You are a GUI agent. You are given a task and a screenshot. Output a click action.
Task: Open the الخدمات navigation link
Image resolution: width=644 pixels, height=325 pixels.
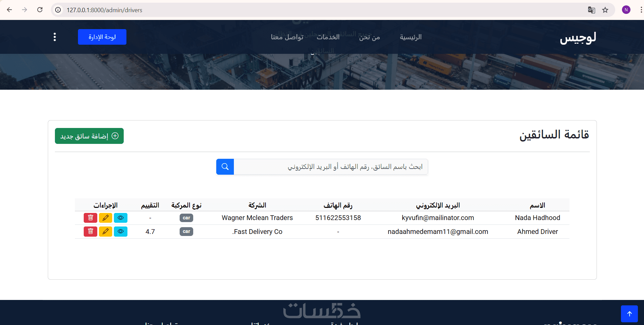point(328,37)
